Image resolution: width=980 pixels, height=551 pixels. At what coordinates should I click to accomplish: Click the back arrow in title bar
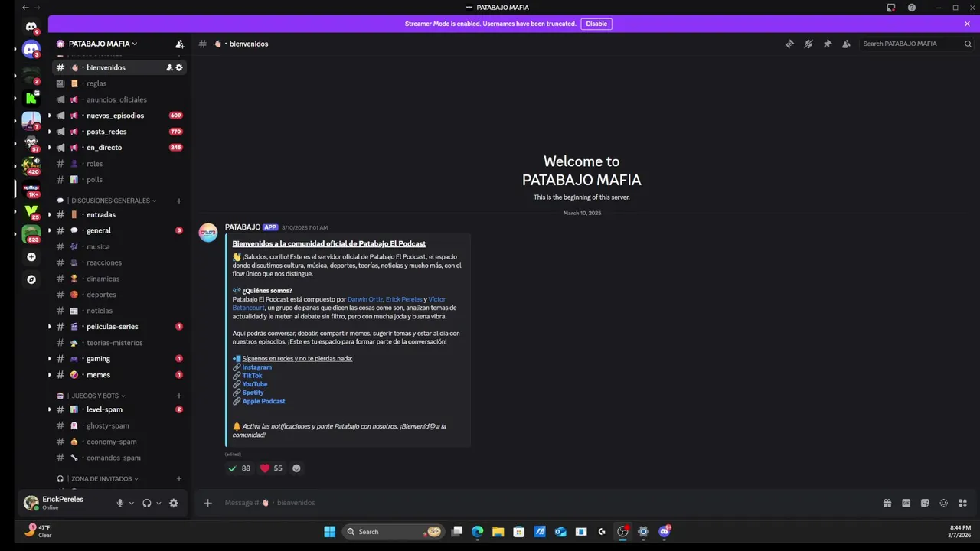(x=25, y=8)
